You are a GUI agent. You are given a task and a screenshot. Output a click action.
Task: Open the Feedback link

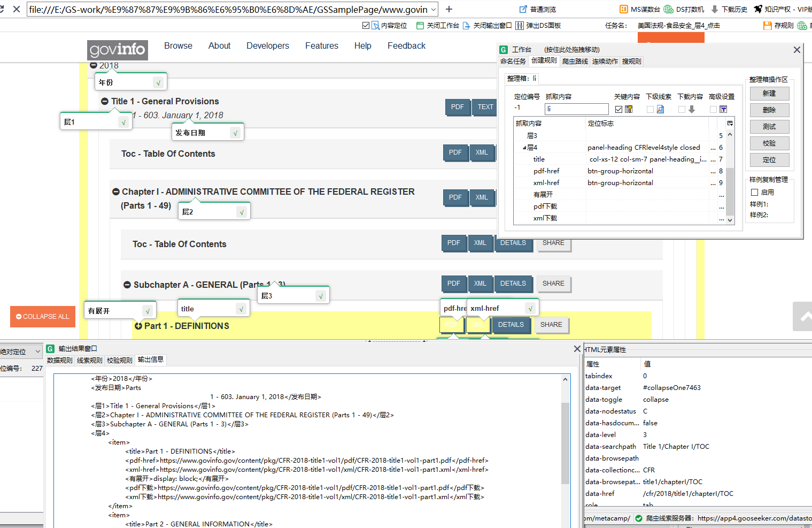[x=406, y=46]
